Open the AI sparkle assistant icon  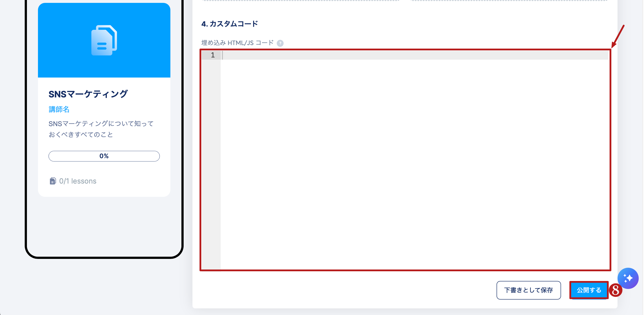(628, 278)
